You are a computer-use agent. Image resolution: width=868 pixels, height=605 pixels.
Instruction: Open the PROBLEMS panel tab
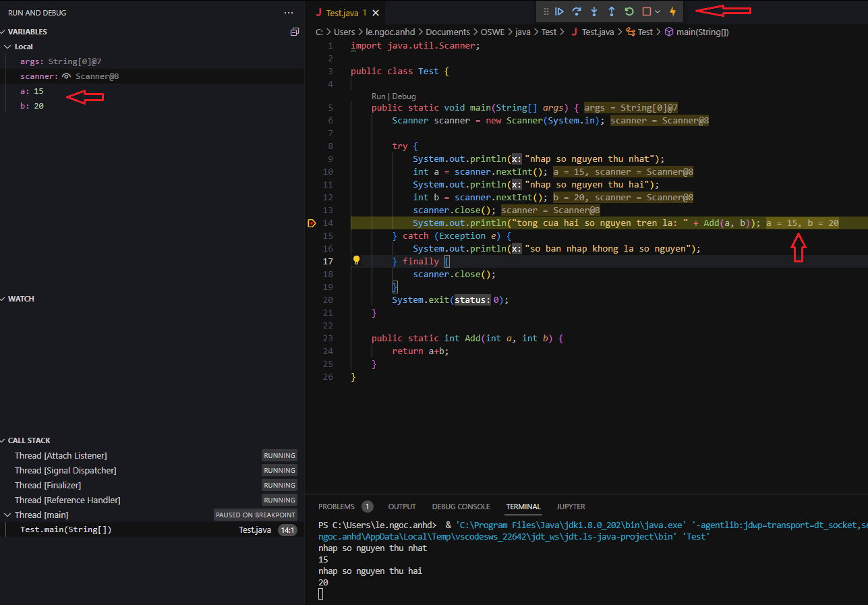[x=337, y=507]
